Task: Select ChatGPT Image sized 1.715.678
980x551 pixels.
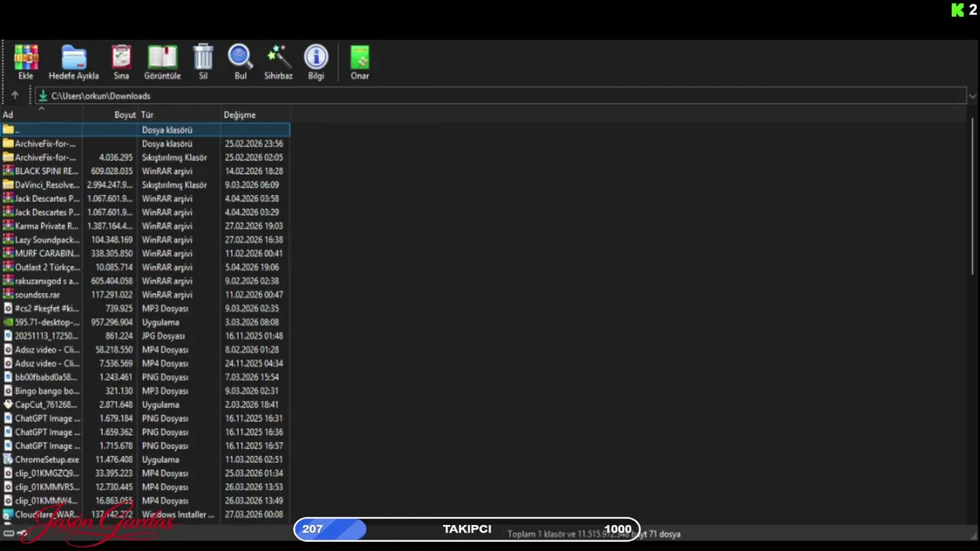Action: tap(145, 446)
